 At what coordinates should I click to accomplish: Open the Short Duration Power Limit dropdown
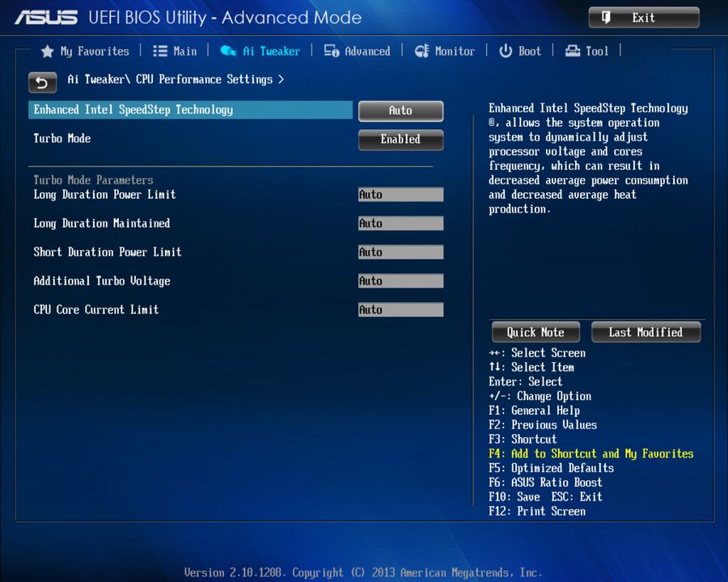tap(400, 251)
